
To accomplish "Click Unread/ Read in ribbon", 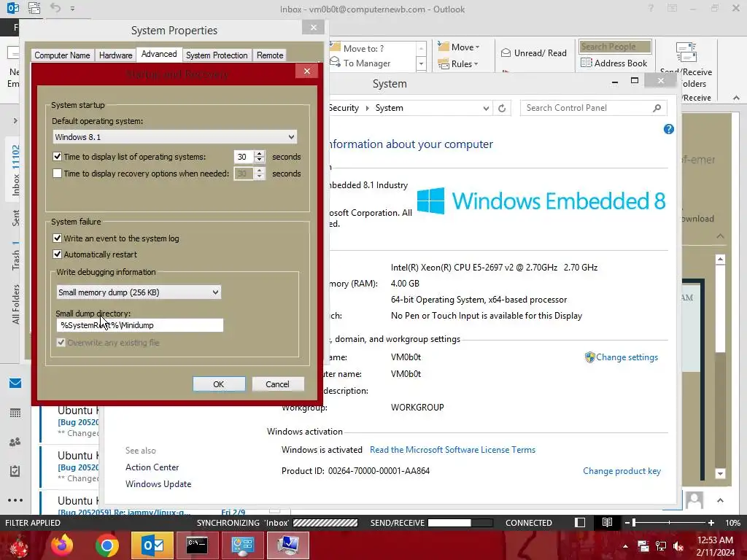I will 533,52.
